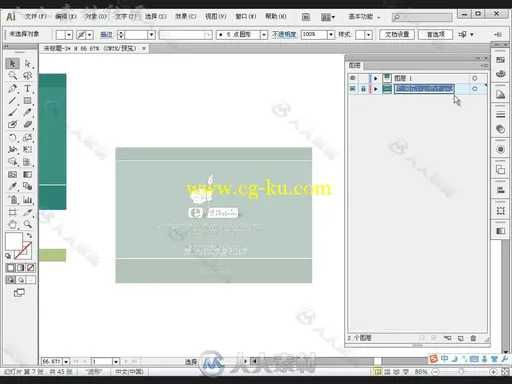Select the Pencil tool

point(28,112)
